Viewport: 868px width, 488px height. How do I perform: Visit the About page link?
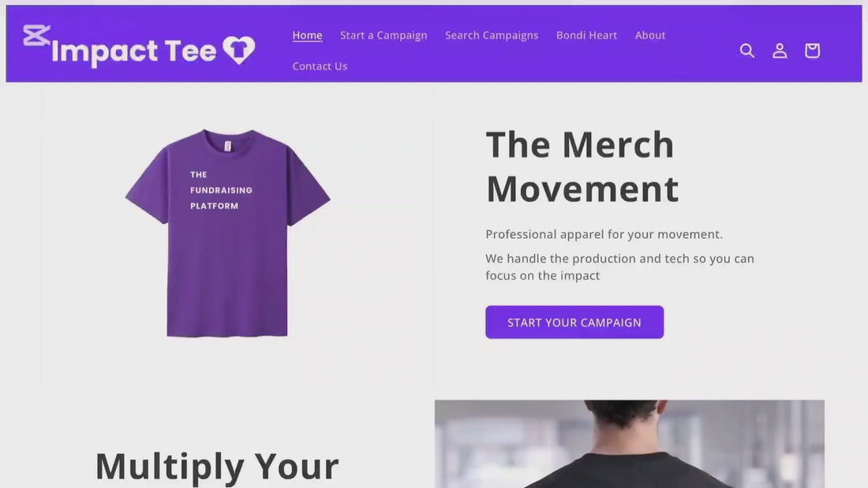(x=650, y=35)
